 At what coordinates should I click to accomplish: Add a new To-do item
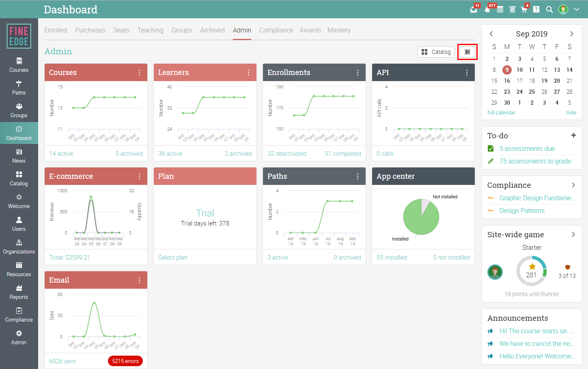[573, 135]
